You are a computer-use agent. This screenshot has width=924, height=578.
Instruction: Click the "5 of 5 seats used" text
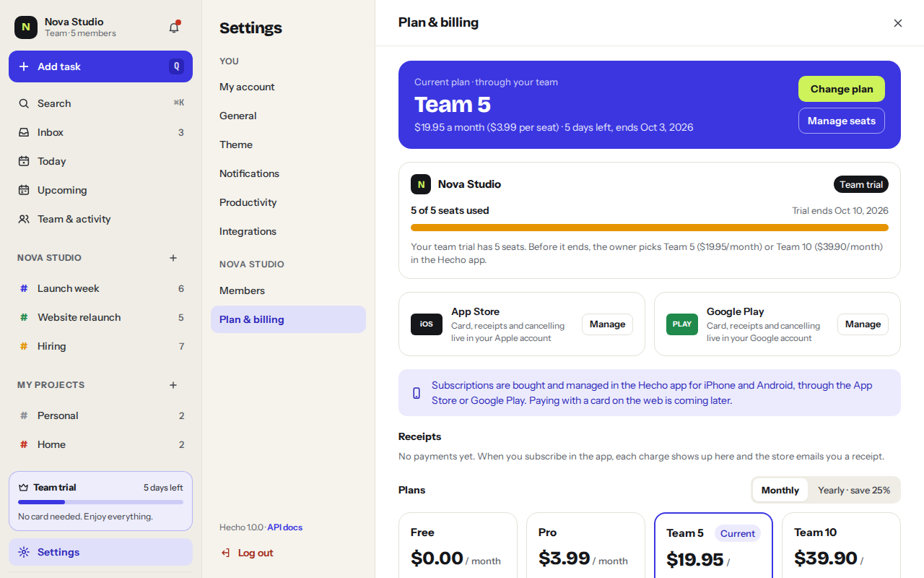(x=450, y=210)
